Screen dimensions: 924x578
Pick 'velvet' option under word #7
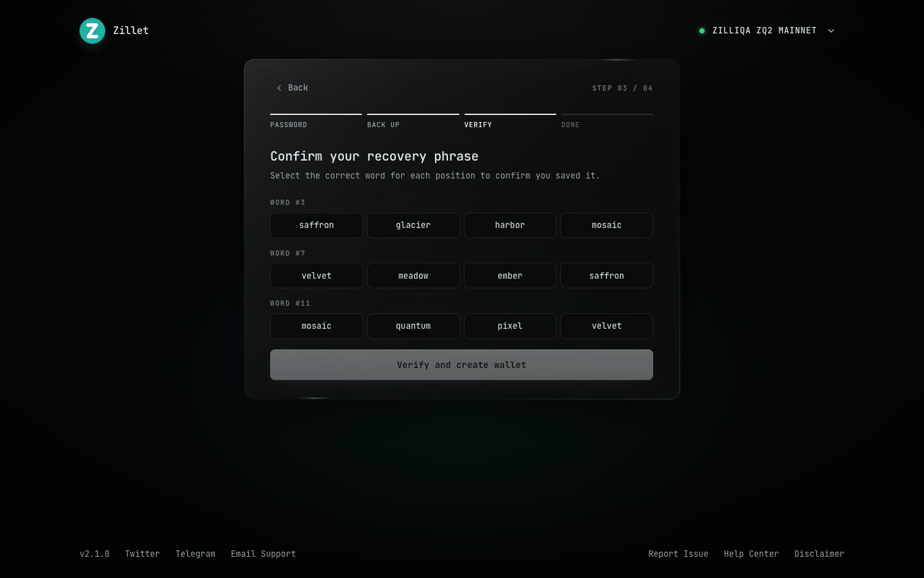(x=316, y=276)
